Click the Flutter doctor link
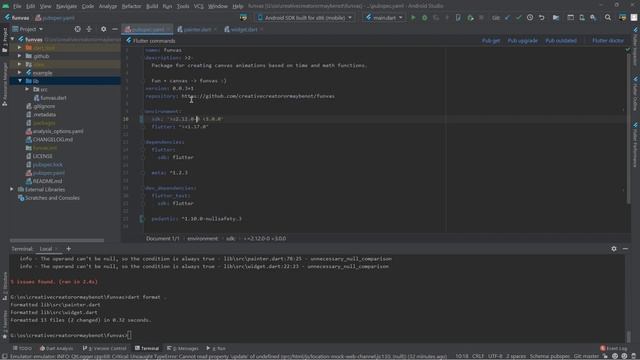 pyautogui.click(x=608, y=41)
